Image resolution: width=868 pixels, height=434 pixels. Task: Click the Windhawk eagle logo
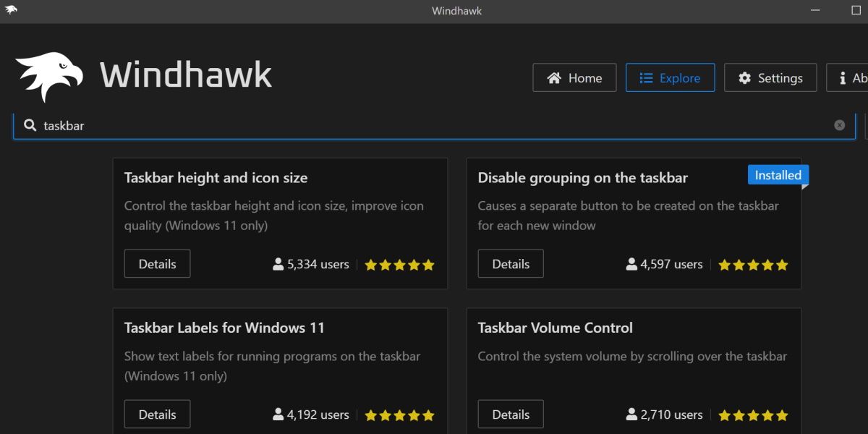pyautogui.click(x=48, y=72)
